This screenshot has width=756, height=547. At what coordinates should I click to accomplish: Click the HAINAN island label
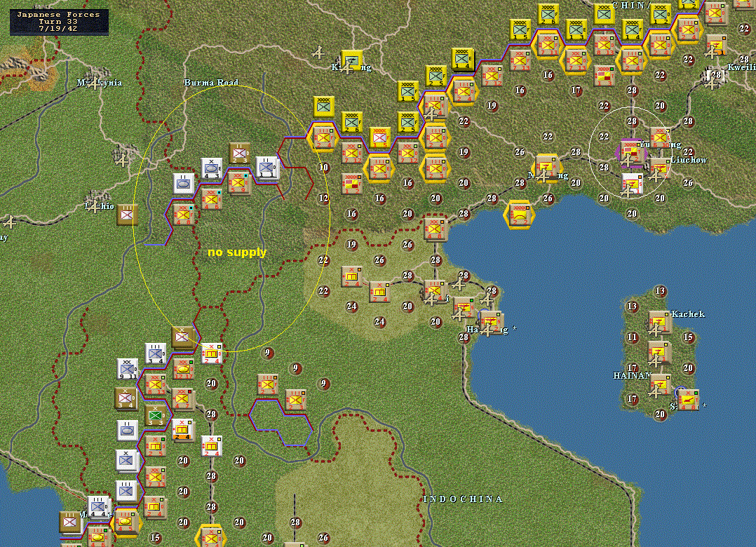coord(632,375)
